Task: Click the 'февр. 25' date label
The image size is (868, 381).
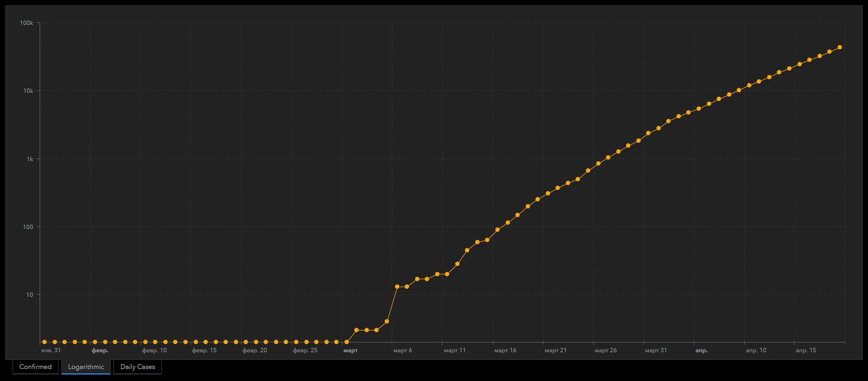Action: (x=305, y=351)
